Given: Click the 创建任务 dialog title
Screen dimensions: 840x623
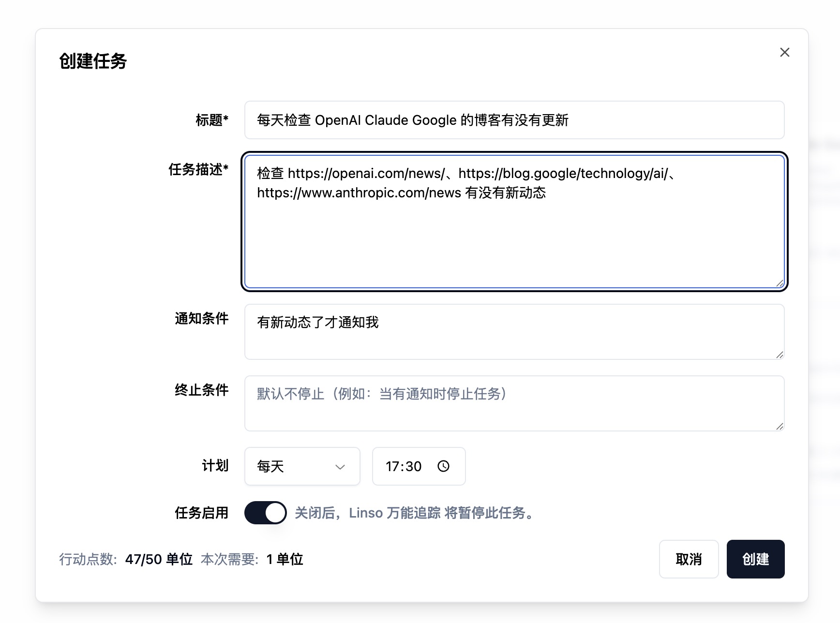Looking at the screenshot, I should (93, 61).
